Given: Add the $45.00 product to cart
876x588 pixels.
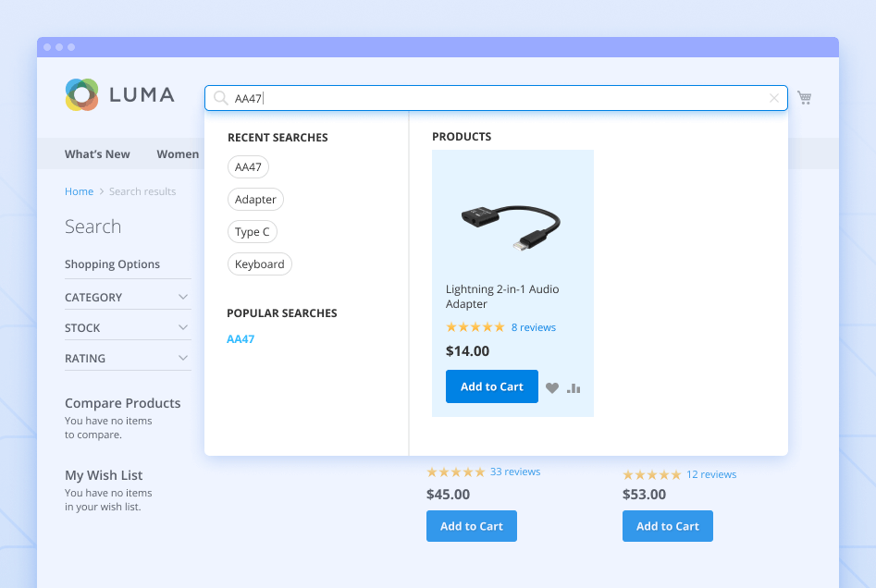Looking at the screenshot, I should (471, 526).
